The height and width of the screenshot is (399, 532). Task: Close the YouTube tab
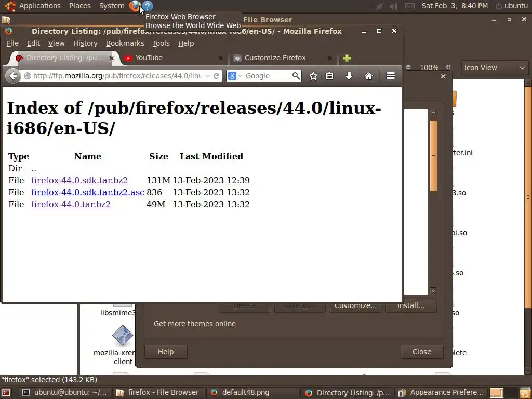pos(221,58)
